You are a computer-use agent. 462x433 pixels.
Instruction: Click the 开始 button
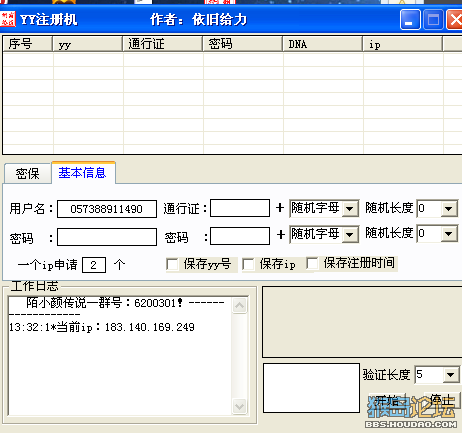pyautogui.click(x=386, y=401)
